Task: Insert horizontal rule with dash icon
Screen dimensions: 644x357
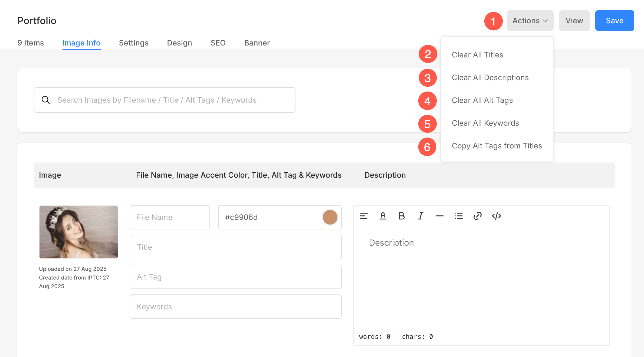Action: pyautogui.click(x=439, y=216)
